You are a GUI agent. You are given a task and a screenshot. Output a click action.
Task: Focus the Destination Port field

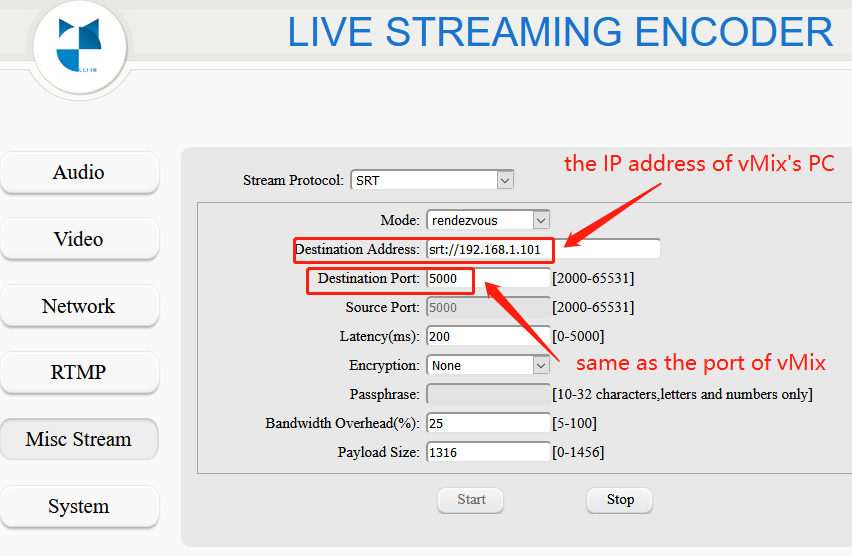click(x=488, y=278)
